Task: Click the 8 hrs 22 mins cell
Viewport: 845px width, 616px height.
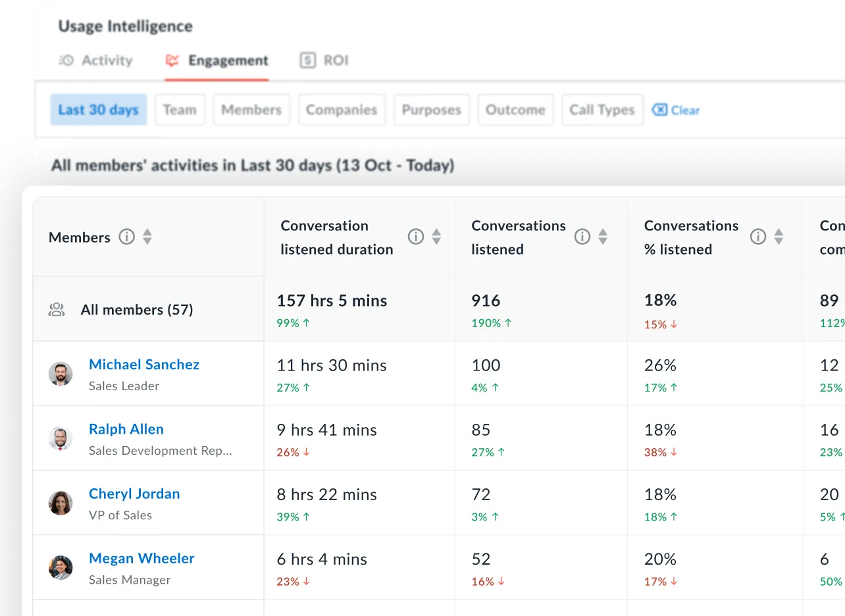Action: 327,494
